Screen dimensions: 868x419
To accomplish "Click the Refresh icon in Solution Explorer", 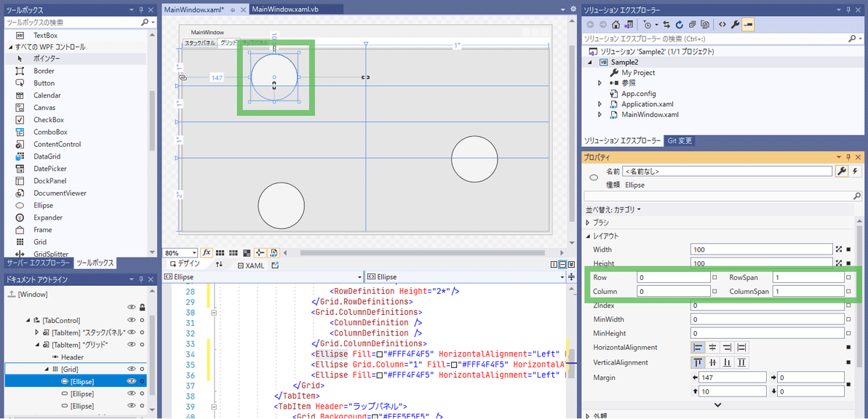I will pos(679,24).
